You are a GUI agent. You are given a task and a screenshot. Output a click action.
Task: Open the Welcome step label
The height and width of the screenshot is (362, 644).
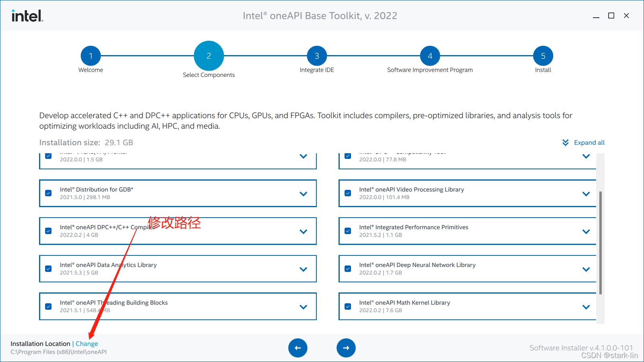[91, 70]
